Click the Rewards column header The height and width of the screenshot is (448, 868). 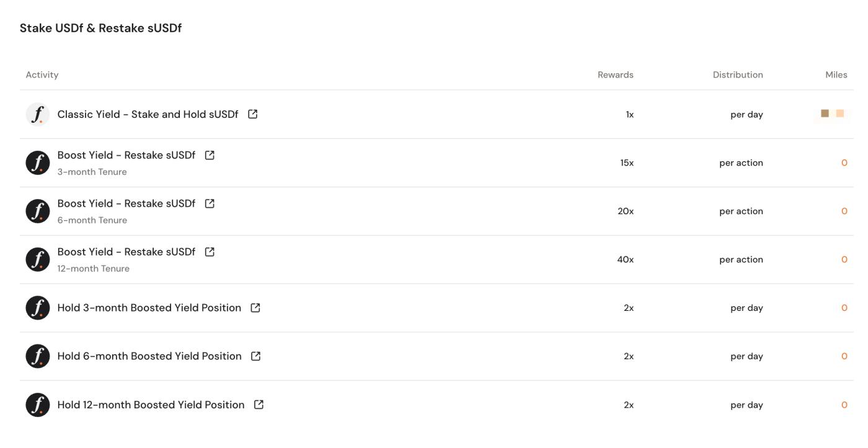click(x=615, y=74)
